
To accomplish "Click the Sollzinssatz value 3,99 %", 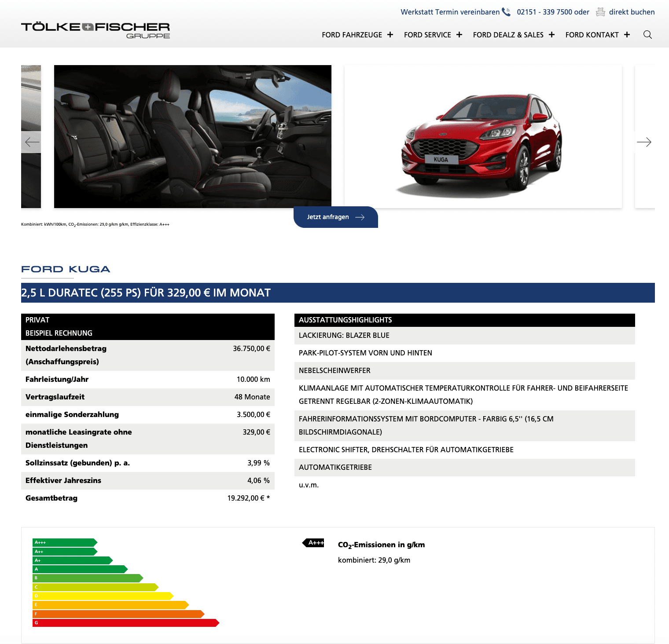I will click(258, 463).
